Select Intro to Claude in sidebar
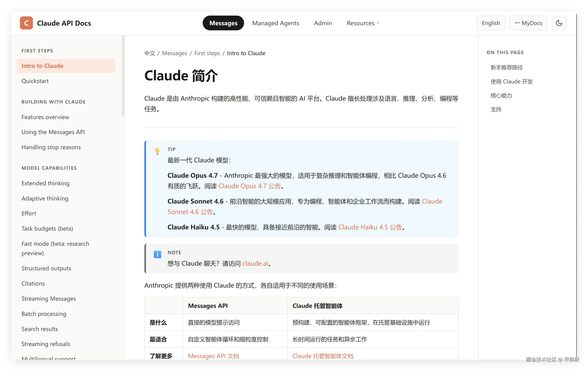The width and height of the screenshot is (588, 371). (x=66, y=66)
